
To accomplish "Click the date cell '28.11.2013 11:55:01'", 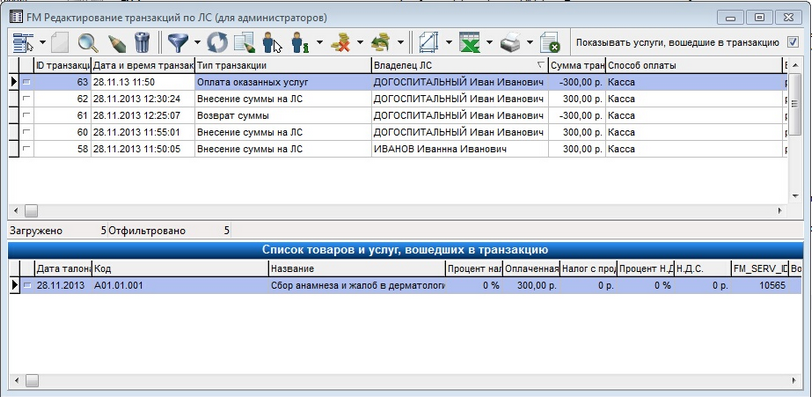I will point(143,132).
